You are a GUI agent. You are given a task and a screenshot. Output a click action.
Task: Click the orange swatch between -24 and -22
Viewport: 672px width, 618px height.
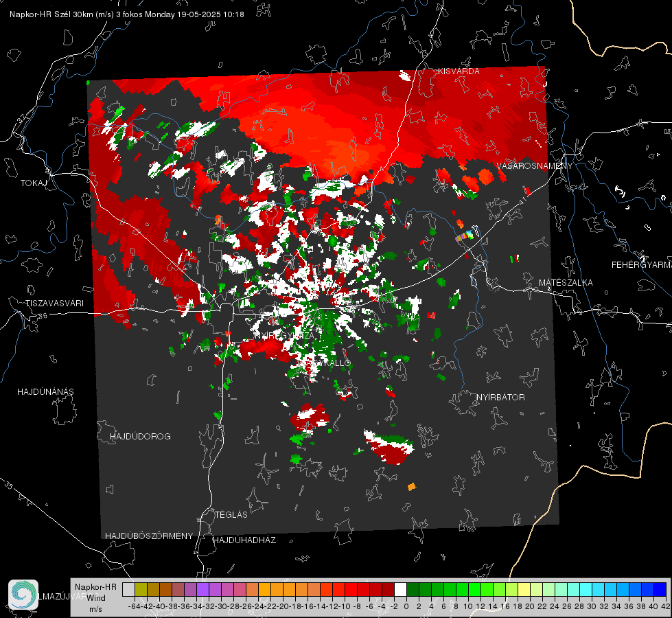[x=264, y=589]
